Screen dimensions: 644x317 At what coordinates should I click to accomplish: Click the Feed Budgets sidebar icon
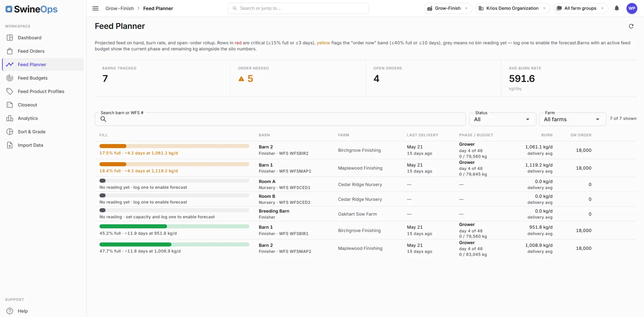pyautogui.click(x=10, y=78)
